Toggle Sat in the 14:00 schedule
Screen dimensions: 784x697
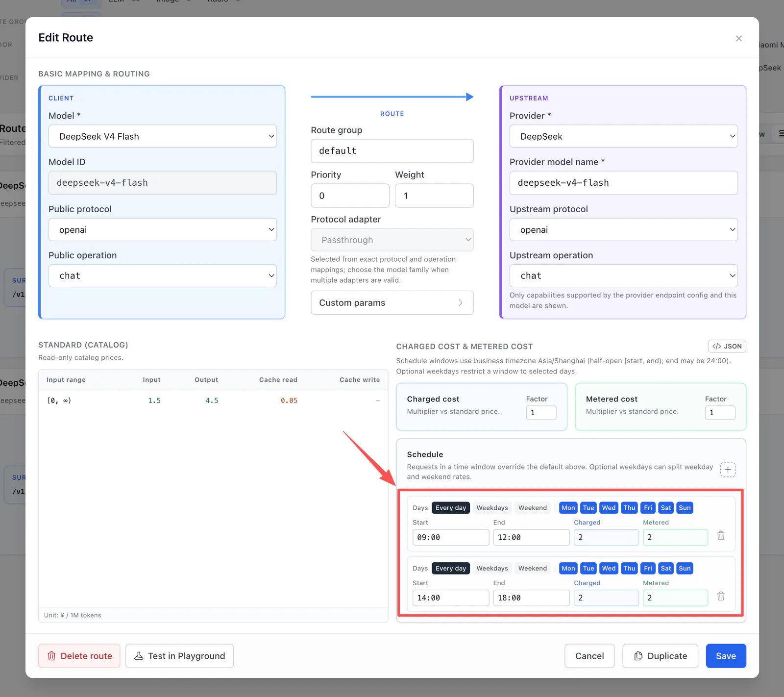[666, 568]
